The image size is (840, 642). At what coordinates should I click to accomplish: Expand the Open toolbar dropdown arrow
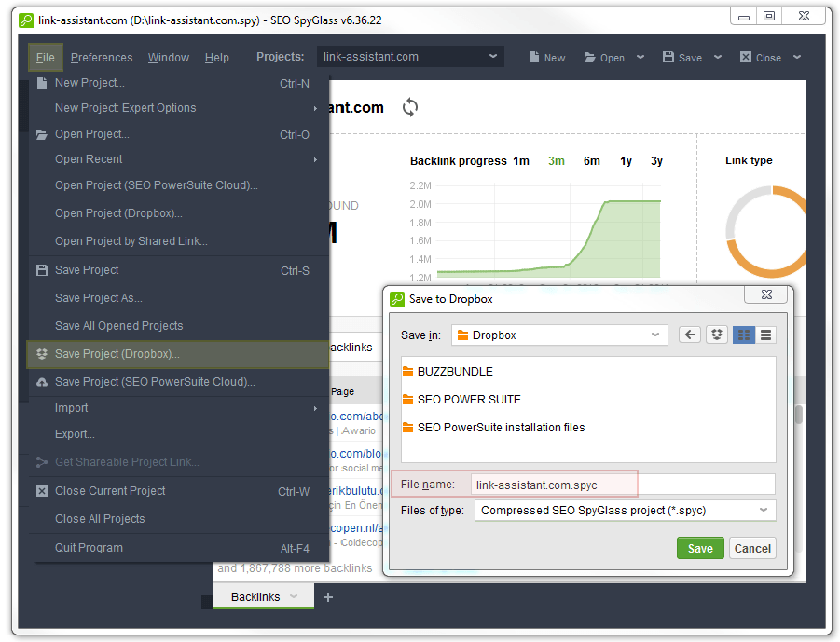coord(640,57)
